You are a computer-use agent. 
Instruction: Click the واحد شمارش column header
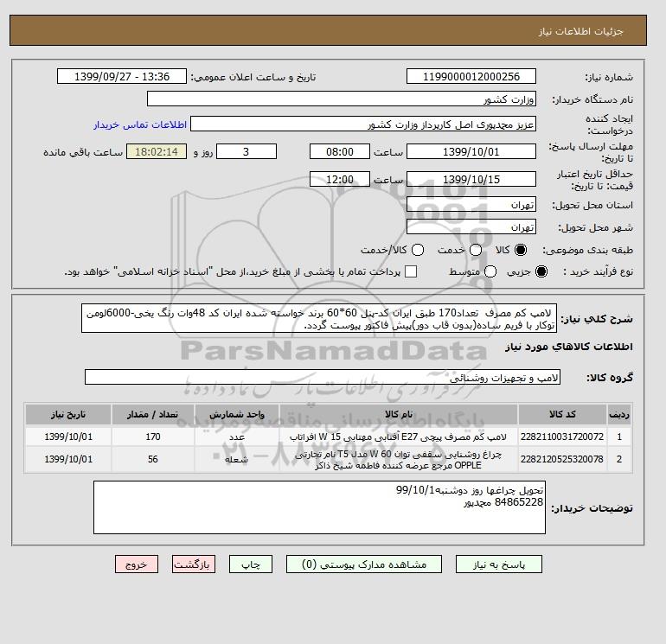237,414
